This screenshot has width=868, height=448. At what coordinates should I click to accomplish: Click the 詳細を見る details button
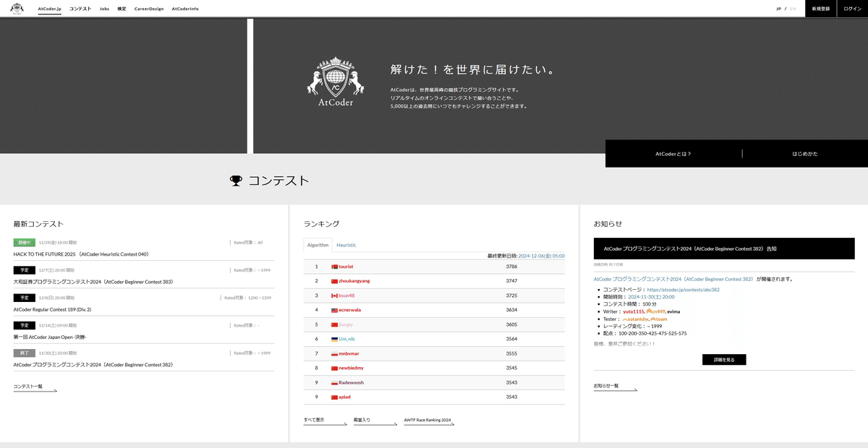point(724,360)
